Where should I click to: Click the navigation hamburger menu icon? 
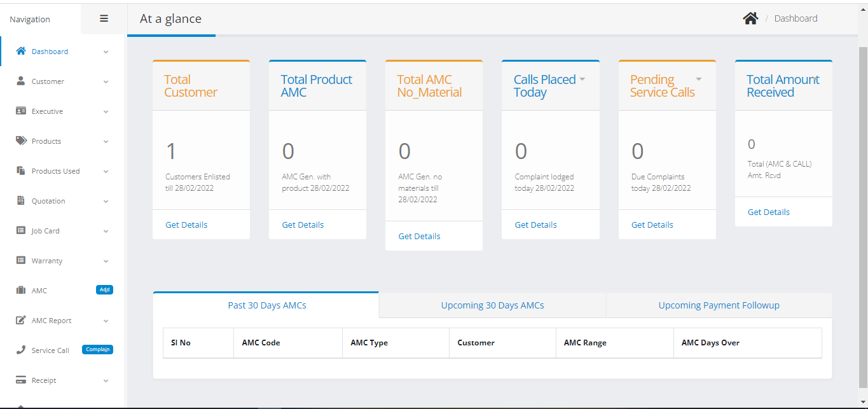pos(103,18)
